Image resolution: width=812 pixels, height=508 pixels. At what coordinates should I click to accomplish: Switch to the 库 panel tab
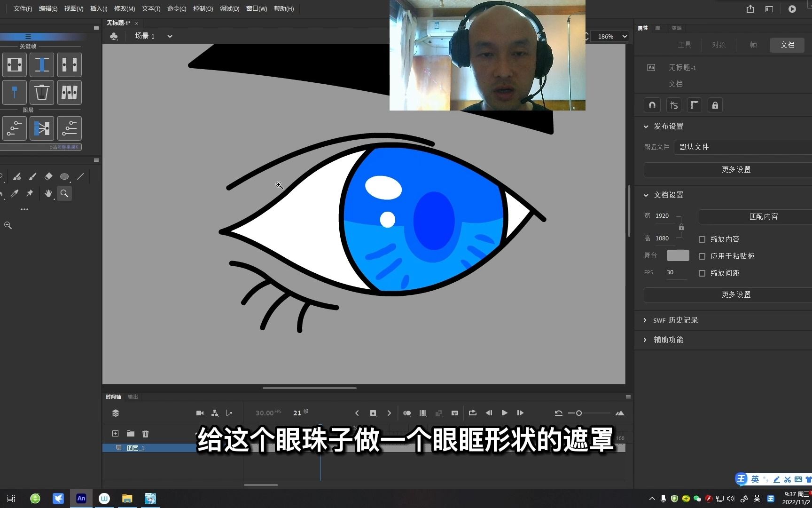658,28
